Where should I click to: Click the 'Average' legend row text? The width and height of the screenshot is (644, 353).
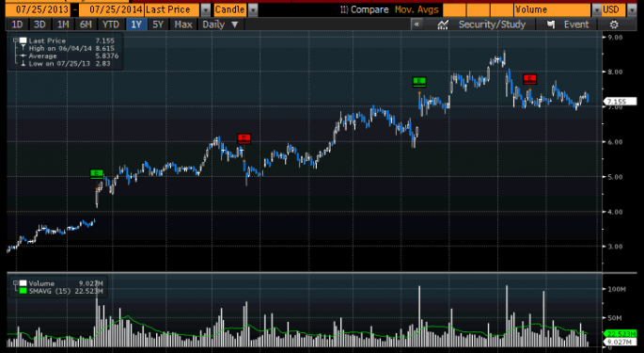tap(42, 56)
